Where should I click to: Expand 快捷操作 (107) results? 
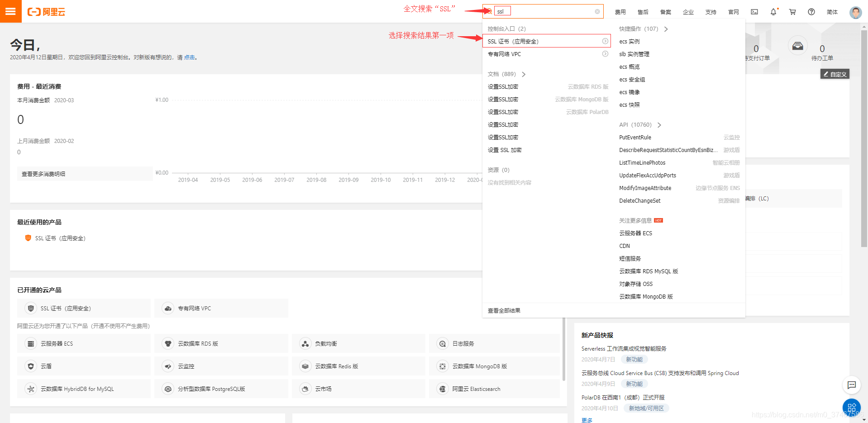click(666, 29)
